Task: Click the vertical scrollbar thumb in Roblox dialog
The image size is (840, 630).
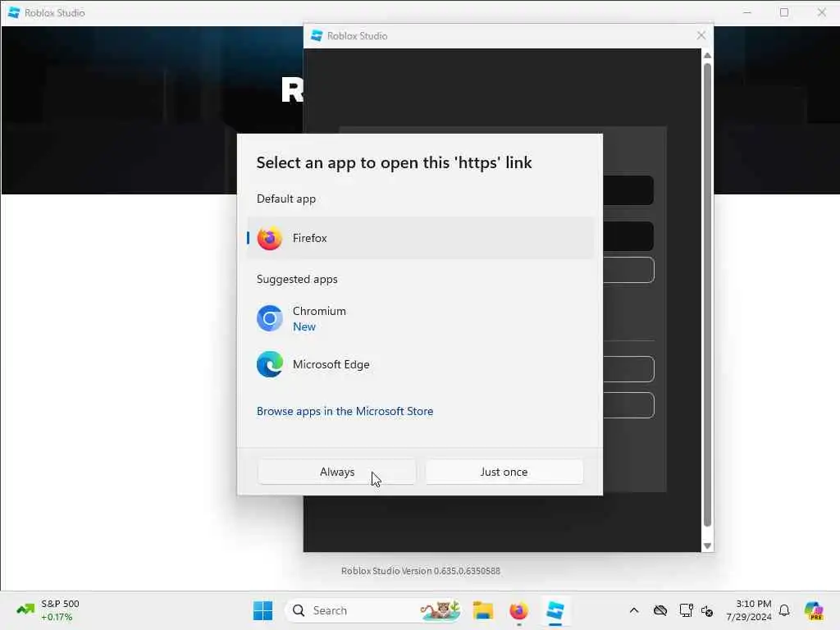Action: [x=707, y=294]
